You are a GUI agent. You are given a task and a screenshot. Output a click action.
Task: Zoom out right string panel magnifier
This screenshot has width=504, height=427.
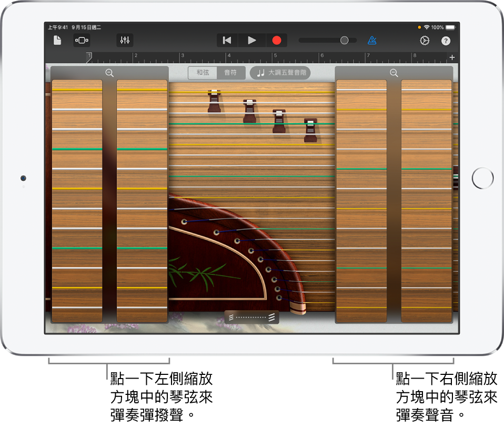394,73
